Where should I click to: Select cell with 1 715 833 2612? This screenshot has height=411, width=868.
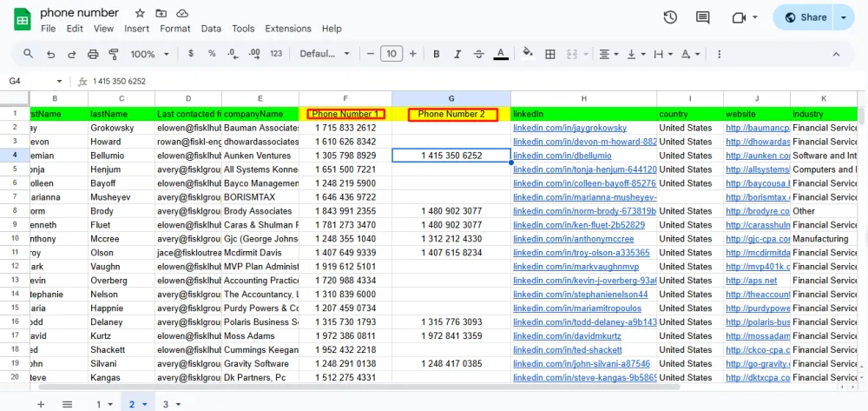(x=345, y=128)
